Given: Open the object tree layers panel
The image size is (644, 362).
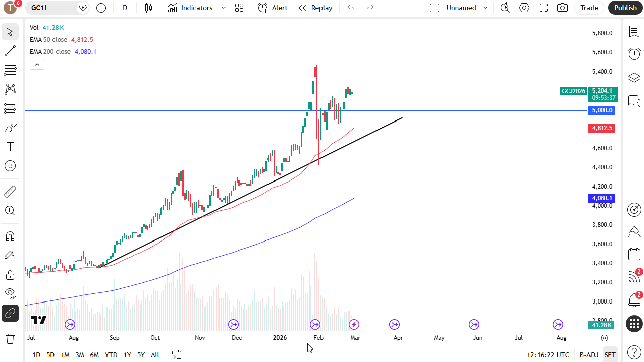Looking at the screenshot, I should click(x=634, y=77).
